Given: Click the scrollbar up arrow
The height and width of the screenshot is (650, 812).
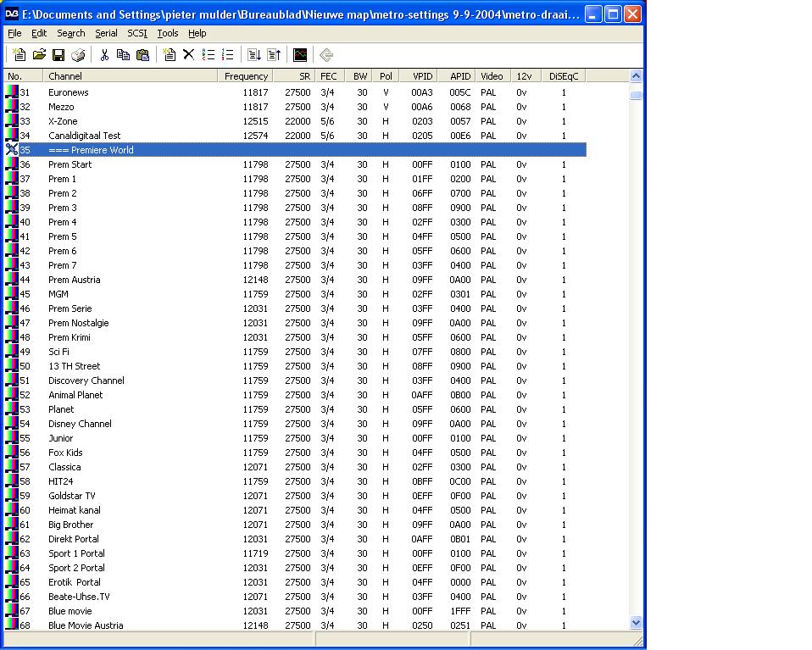Looking at the screenshot, I should tap(636, 76).
